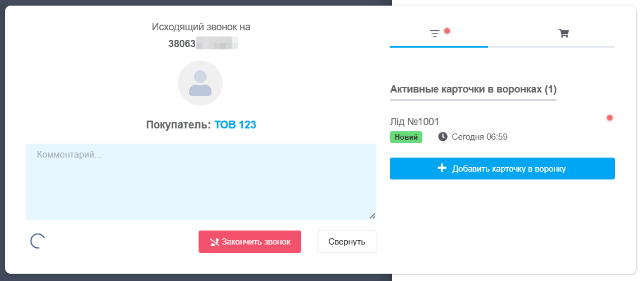The image size is (644, 281).
Task: Click the buyer avatar placeholder icon
Action: pyautogui.click(x=200, y=83)
